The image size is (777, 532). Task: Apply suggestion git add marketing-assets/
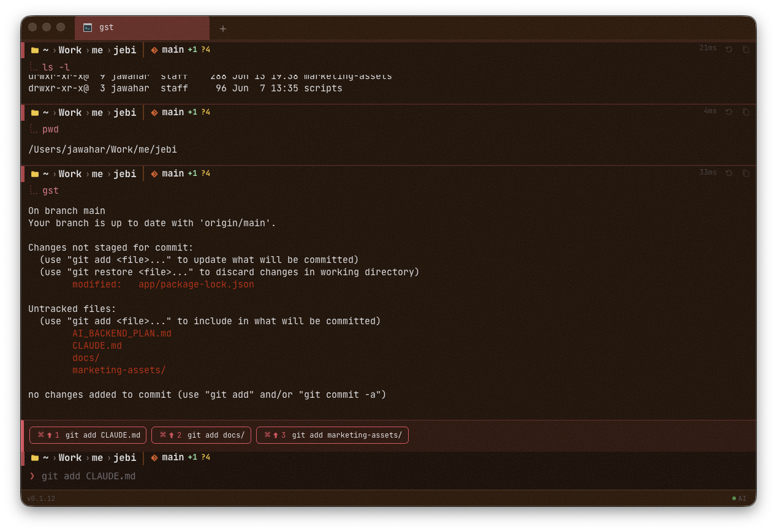point(332,435)
